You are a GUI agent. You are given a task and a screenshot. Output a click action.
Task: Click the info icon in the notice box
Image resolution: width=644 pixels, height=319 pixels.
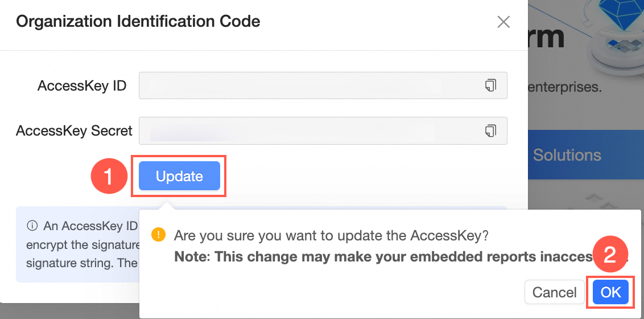coord(32,226)
